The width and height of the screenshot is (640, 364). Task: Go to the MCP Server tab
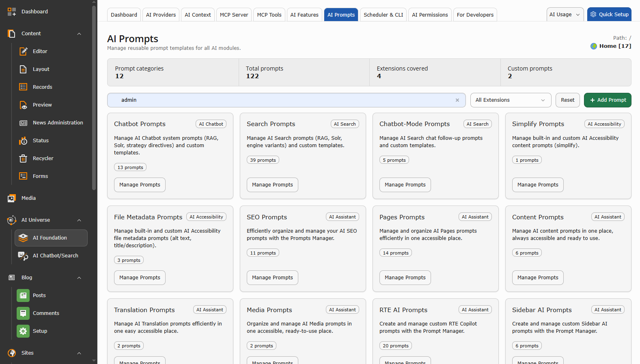[234, 15]
